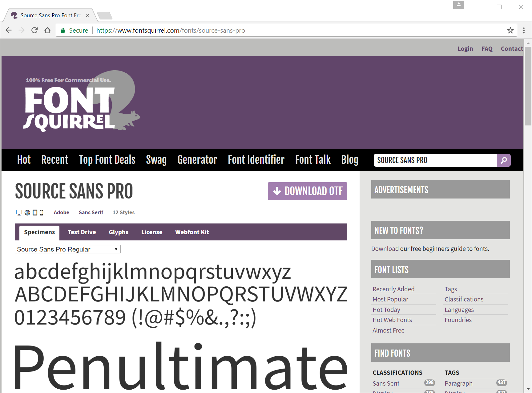Open the Glyphs tab
Image resolution: width=532 pixels, height=393 pixels.
[x=119, y=232]
